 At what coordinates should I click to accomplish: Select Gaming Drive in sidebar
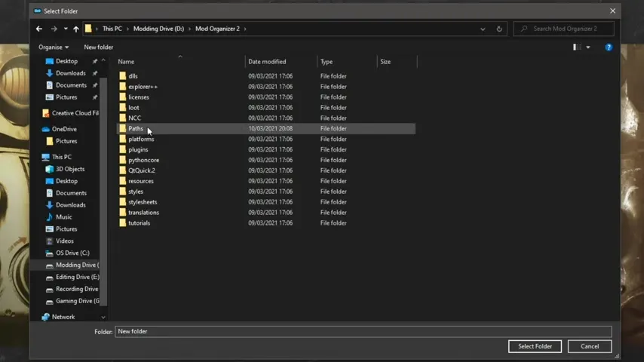(x=77, y=301)
